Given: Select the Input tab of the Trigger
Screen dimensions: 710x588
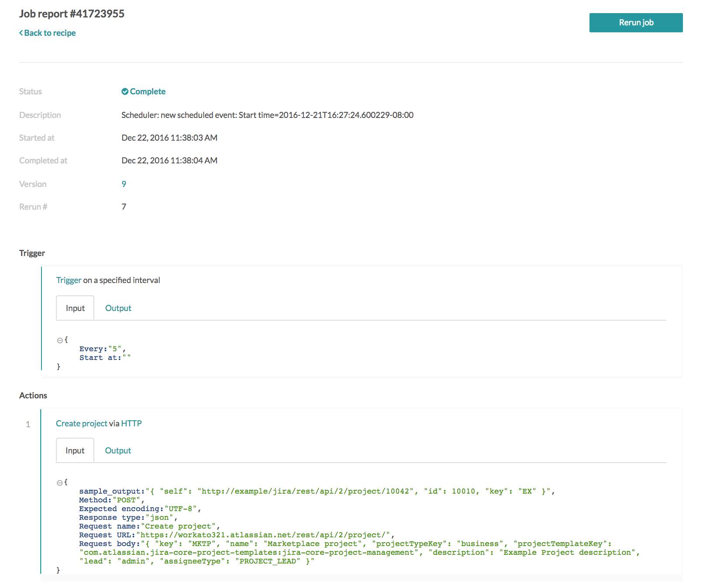Looking at the screenshot, I should click(x=75, y=308).
